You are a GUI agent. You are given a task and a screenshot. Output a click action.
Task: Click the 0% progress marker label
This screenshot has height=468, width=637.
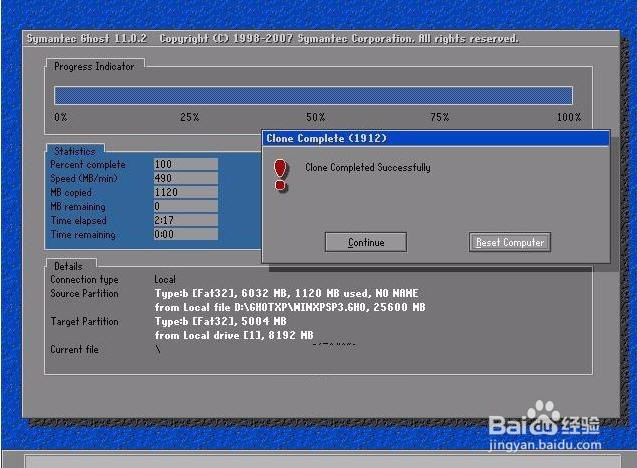61,117
